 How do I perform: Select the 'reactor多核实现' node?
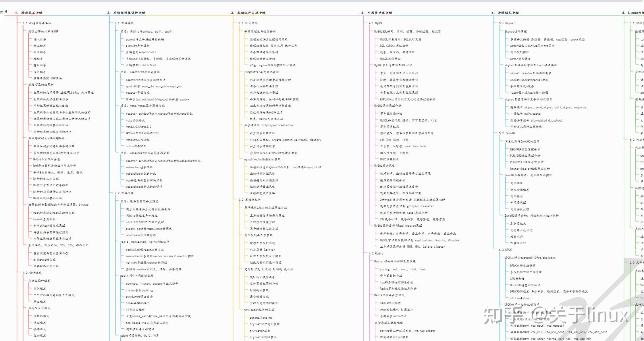138,92
